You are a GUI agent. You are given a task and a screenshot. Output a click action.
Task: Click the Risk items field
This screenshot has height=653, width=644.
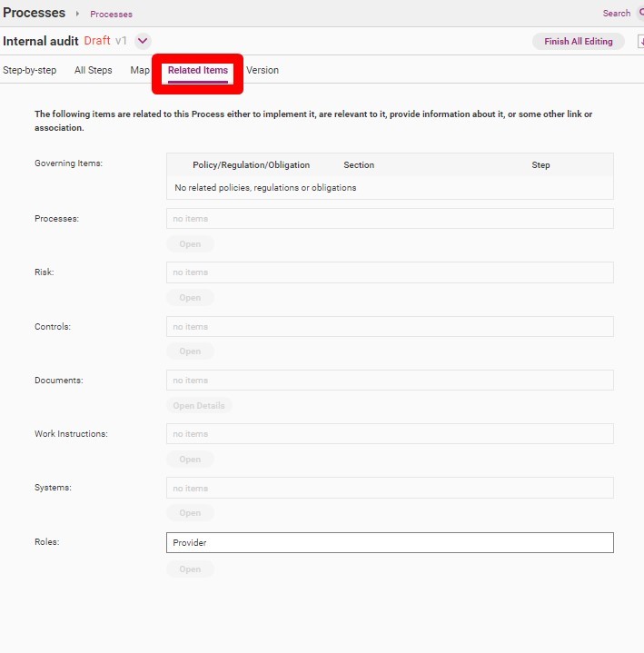point(390,272)
